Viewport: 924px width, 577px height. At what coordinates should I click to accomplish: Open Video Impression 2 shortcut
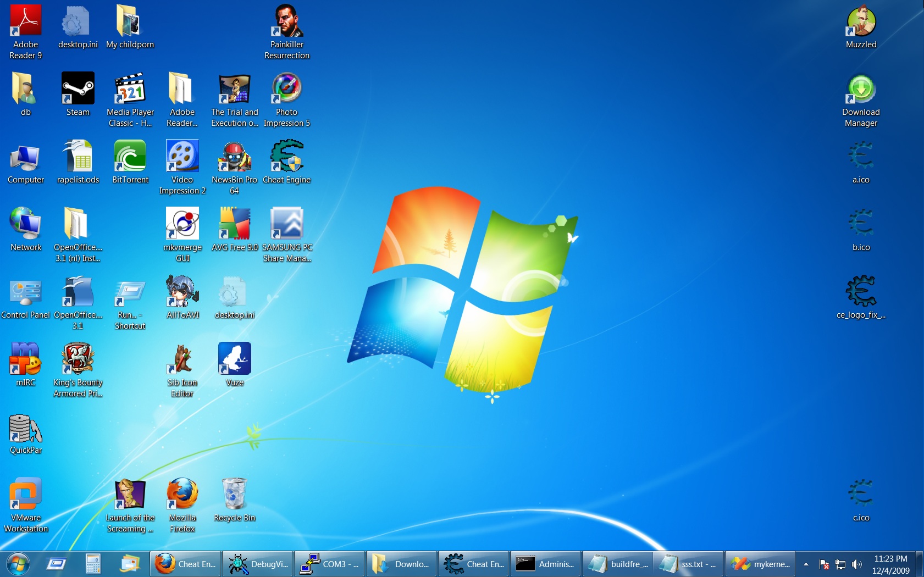182,168
